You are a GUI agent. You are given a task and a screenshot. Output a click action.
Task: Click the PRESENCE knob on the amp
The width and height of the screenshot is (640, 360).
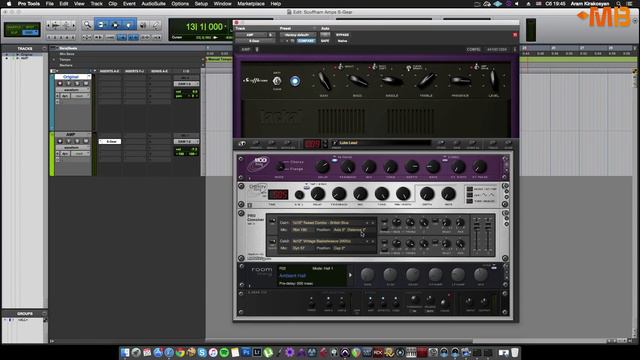[x=460, y=81]
